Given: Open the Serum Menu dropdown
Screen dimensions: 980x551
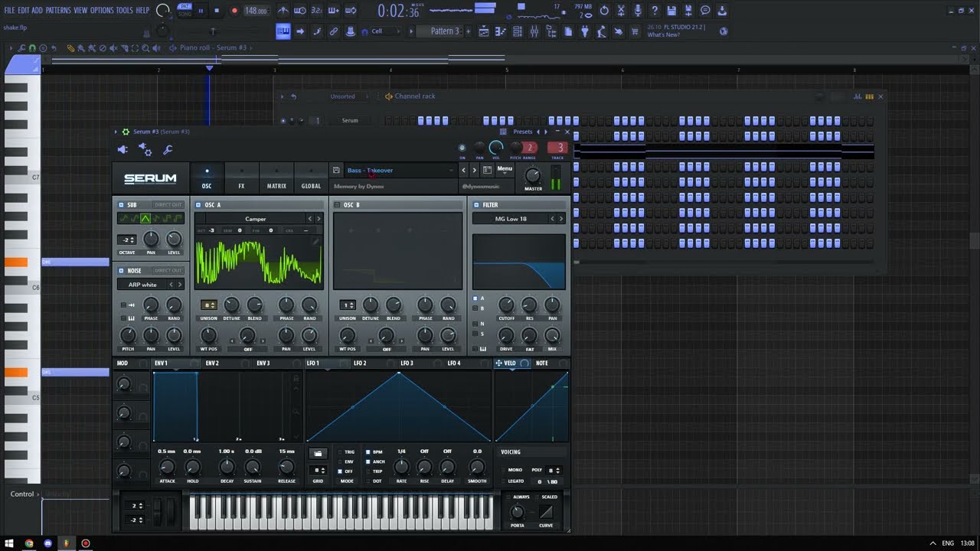Looking at the screenshot, I should (x=505, y=169).
